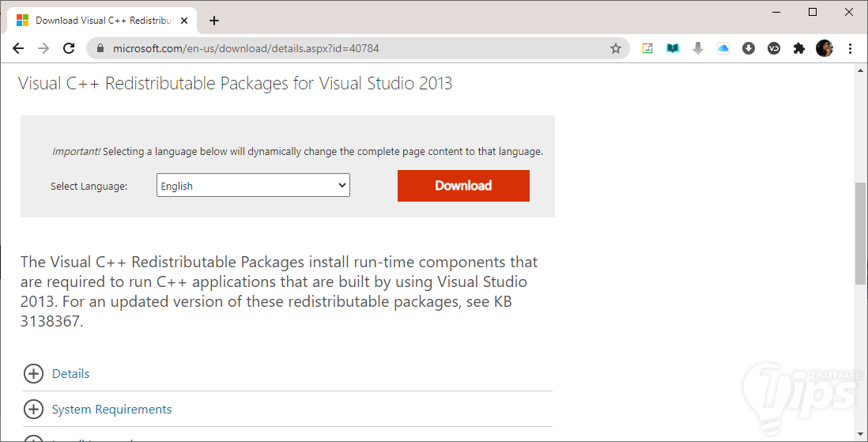The image size is (868, 442).
Task: Click the address bar URL field
Action: pyautogui.click(x=356, y=48)
